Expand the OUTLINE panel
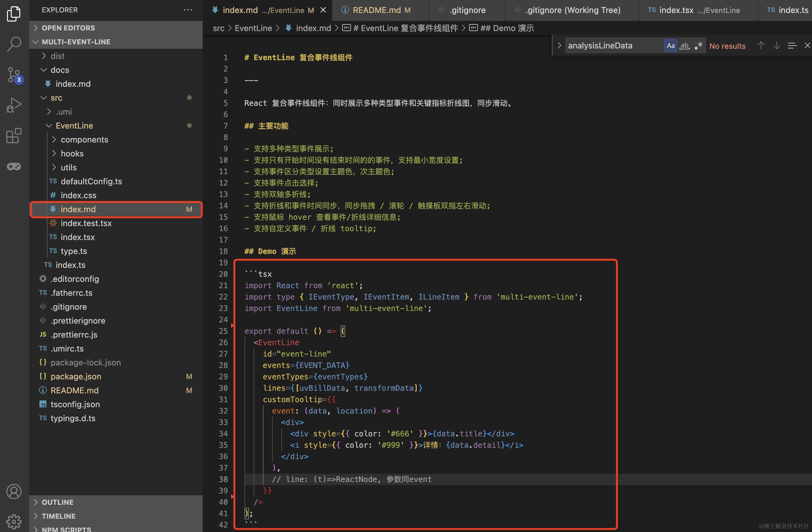Screen dimensions: 812x532 tap(116, 502)
